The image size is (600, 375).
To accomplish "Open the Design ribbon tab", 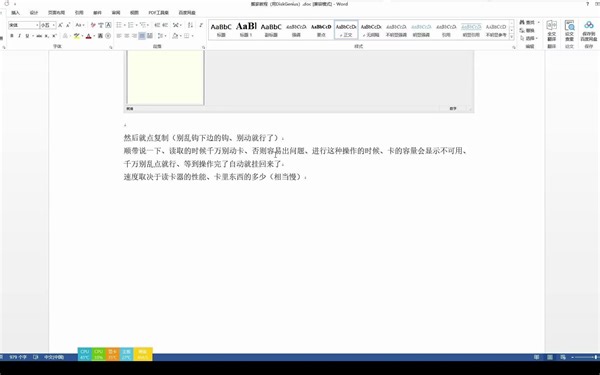I will (34, 13).
